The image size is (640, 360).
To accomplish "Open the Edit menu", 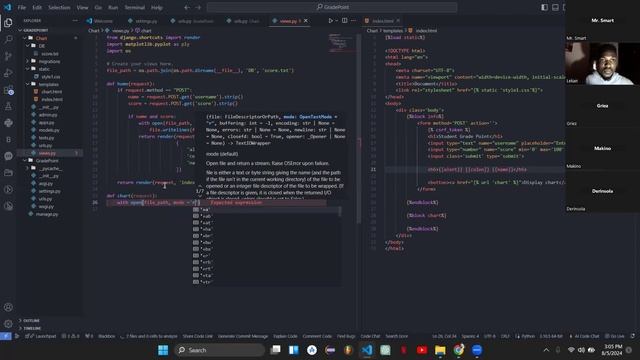I will (x=37, y=7).
